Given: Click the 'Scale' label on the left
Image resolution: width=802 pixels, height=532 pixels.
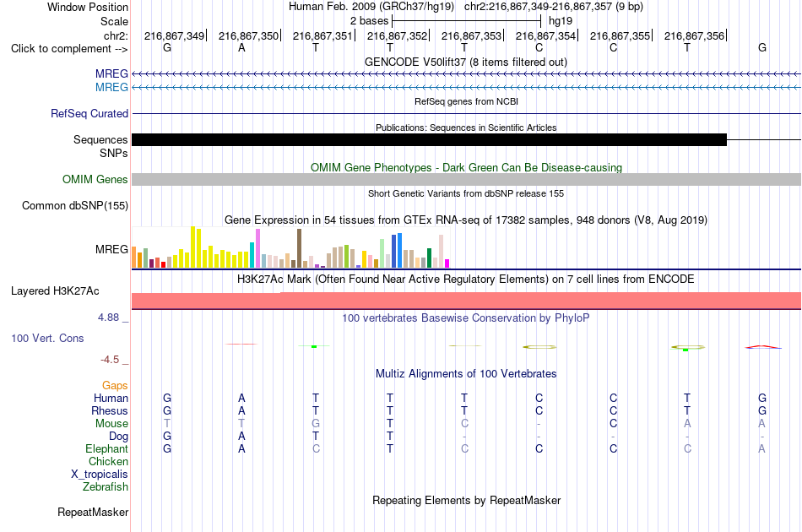Looking at the screenshot, I should coord(114,21).
